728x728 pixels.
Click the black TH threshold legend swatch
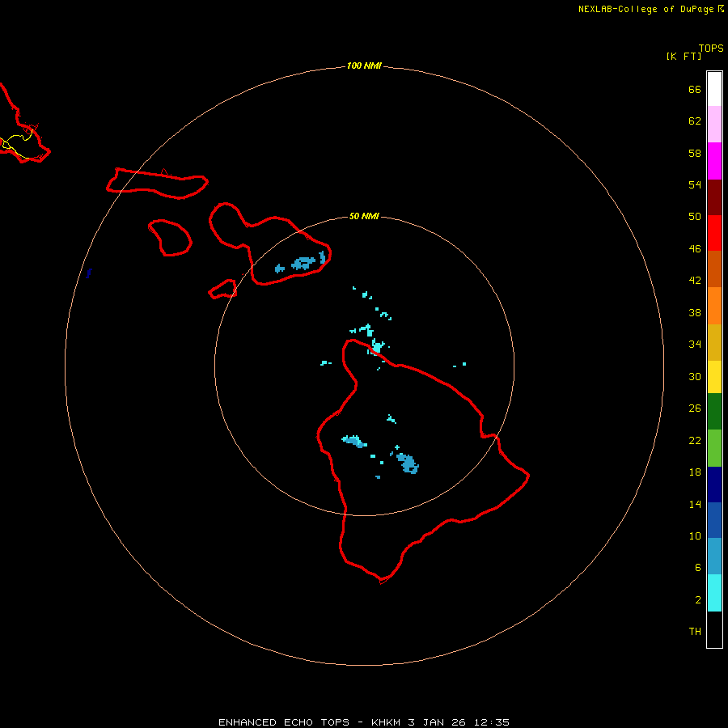[714, 629]
